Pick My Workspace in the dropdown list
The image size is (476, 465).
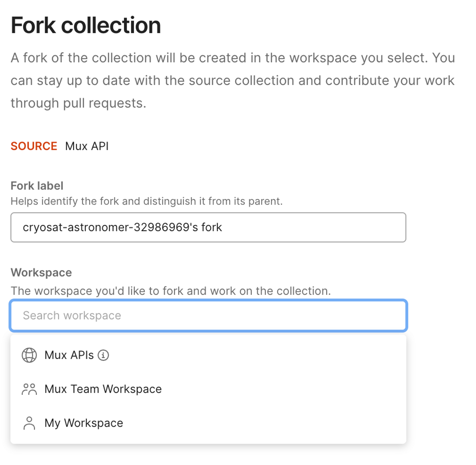coord(208,423)
